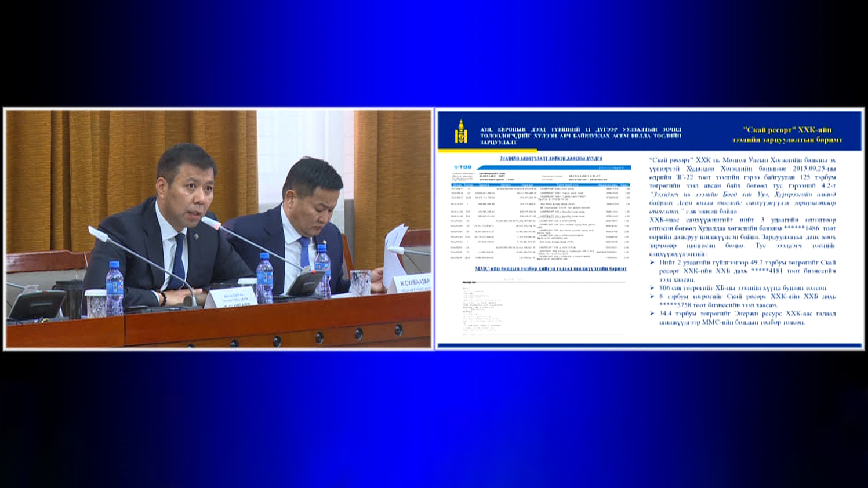868x488 pixels.
Task: Click the TDB bank logo on the statement
Action: click(x=463, y=167)
